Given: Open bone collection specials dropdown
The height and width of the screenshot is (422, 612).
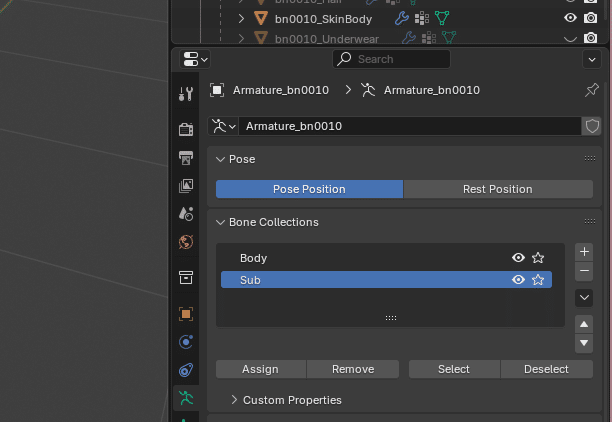Looking at the screenshot, I should click(584, 298).
